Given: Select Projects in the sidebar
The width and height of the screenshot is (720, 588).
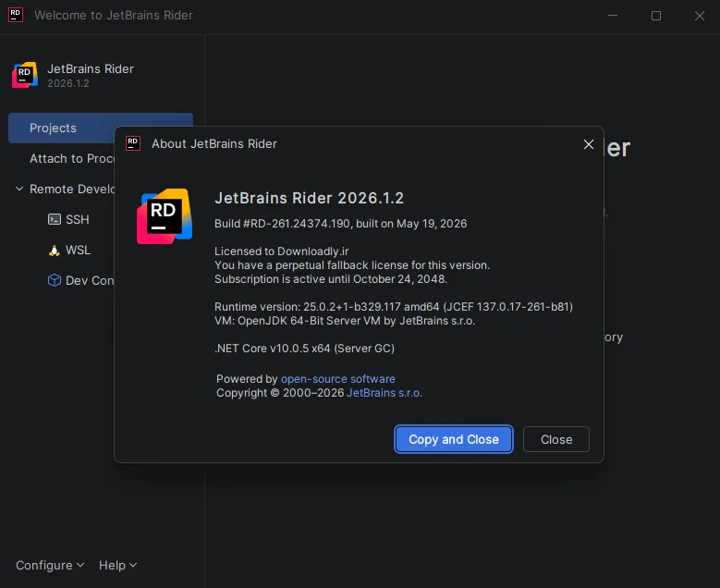Looking at the screenshot, I should click(101, 128).
